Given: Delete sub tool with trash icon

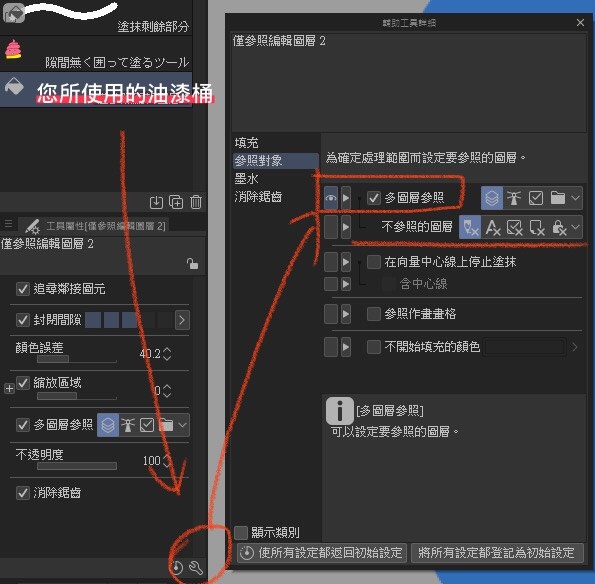Looking at the screenshot, I should (196, 202).
